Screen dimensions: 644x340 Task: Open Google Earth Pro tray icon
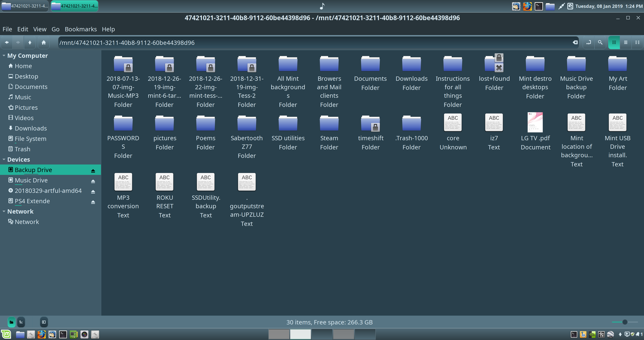pyautogui.click(x=611, y=334)
